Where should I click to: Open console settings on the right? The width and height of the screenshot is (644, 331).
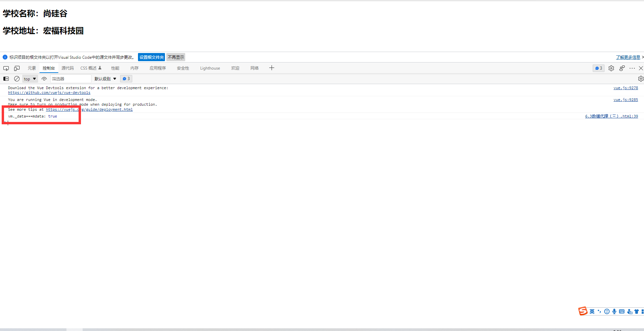pyautogui.click(x=641, y=78)
